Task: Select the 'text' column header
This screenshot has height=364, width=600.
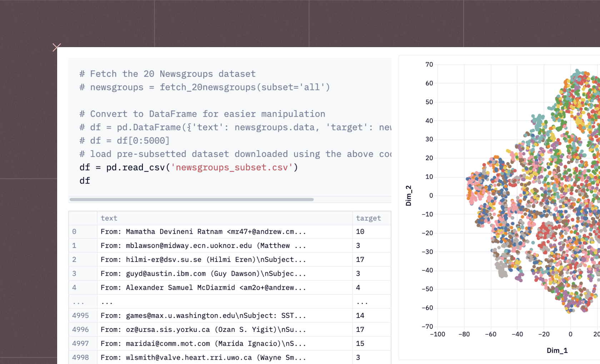Action: point(109,218)
